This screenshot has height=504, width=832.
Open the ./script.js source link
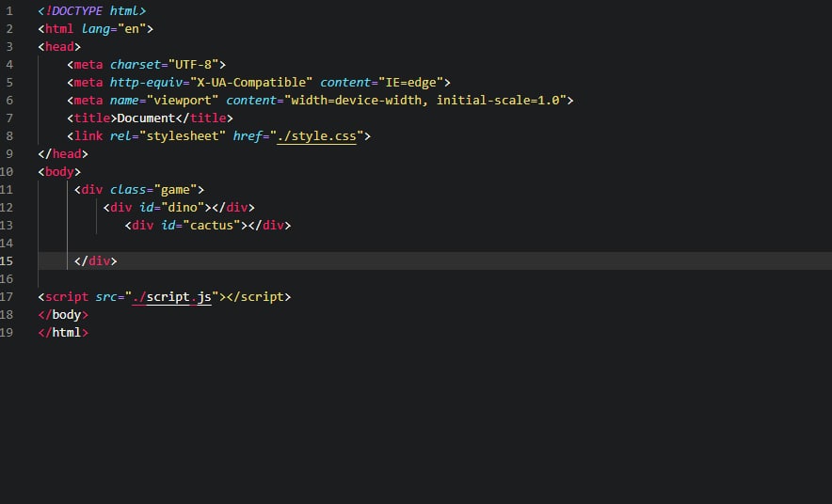click(172, 297)
